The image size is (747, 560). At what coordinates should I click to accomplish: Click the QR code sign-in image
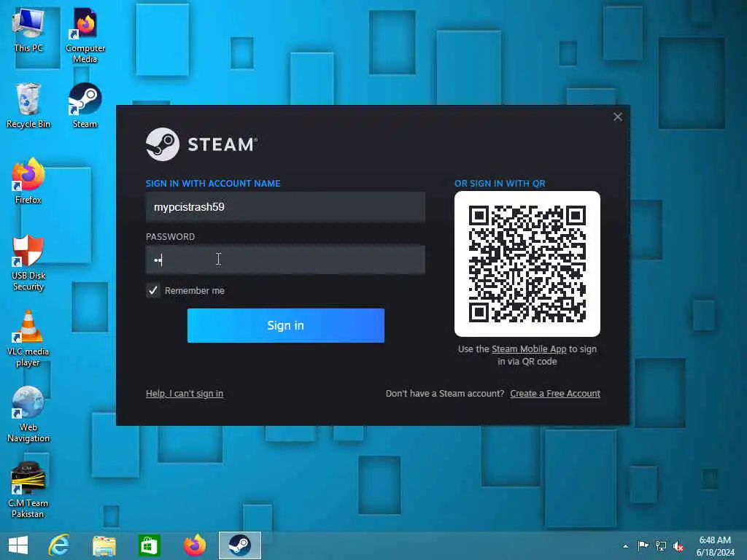[527, 264]
